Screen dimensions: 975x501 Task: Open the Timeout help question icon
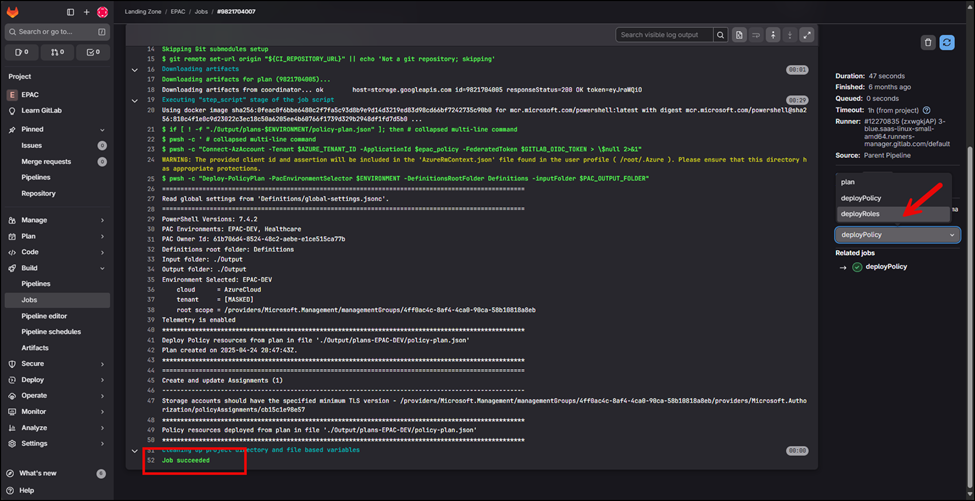pyautogui.click(x=926, y=110)
